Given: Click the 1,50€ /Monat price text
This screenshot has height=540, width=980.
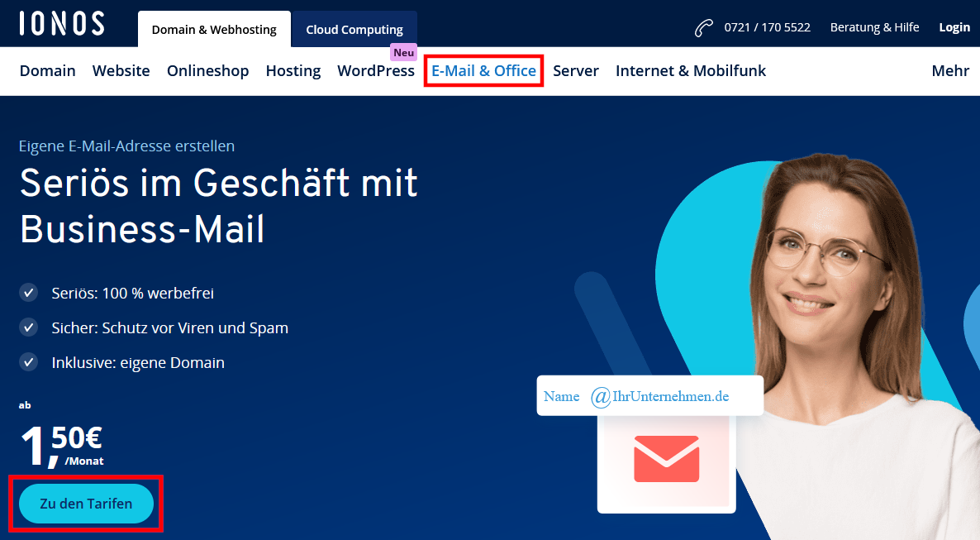Looking at the screenshot, I should pyautogui.click(x=61, y=446).
